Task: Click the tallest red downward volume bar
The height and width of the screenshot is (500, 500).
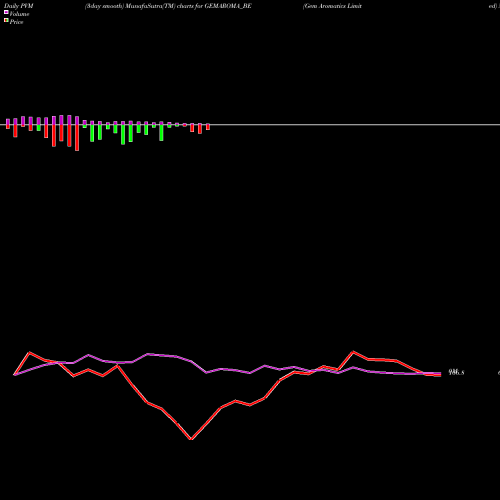Action: click(x=77, y=138)
